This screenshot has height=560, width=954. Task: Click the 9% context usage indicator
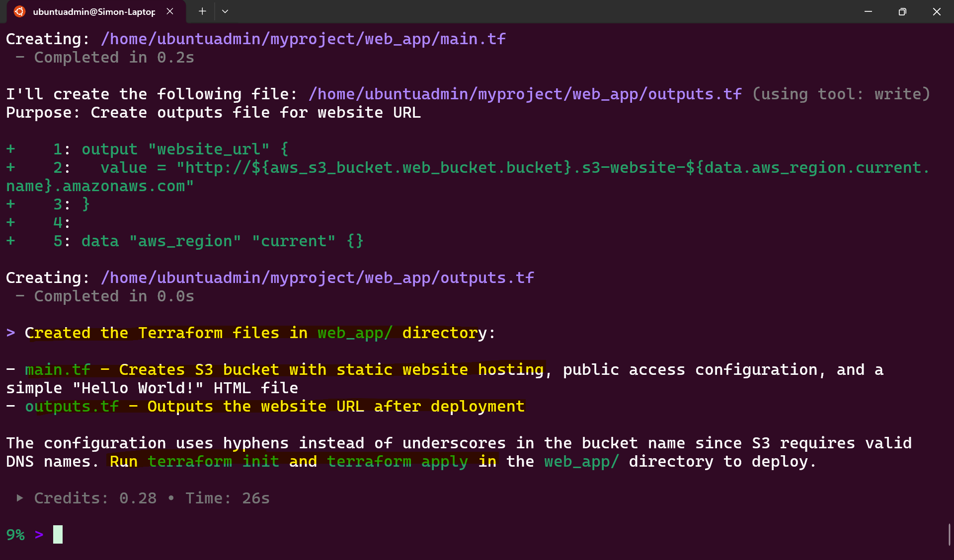15,535
